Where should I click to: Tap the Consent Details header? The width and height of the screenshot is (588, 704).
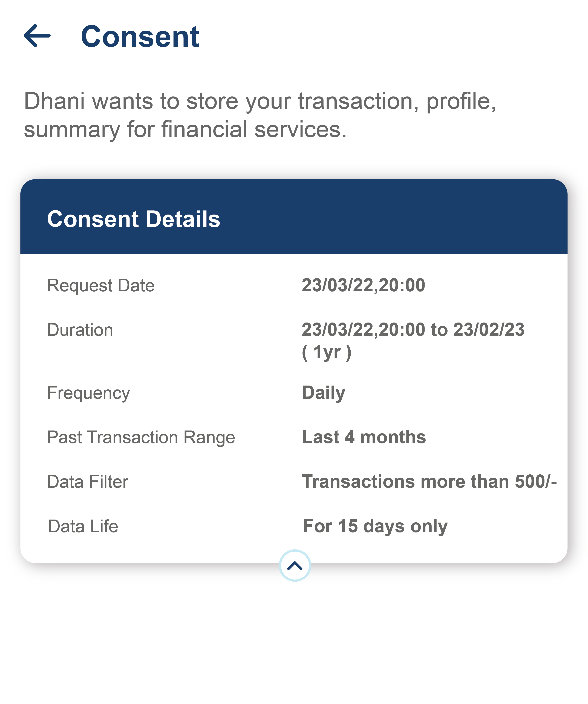[133, 219]
